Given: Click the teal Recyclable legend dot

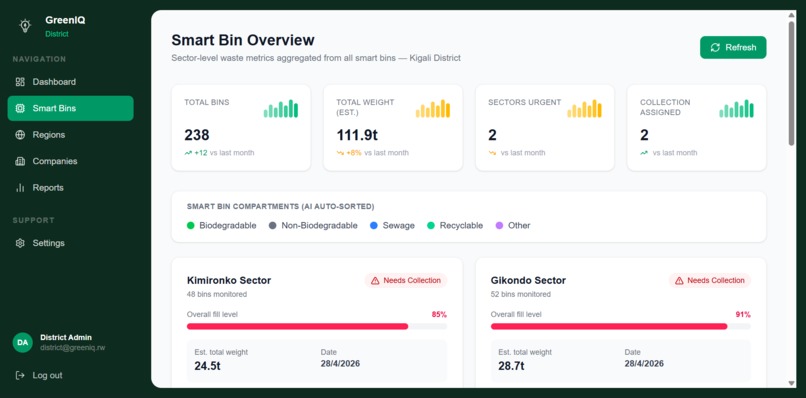Looking at the screenshot, I should click(431, 225).
